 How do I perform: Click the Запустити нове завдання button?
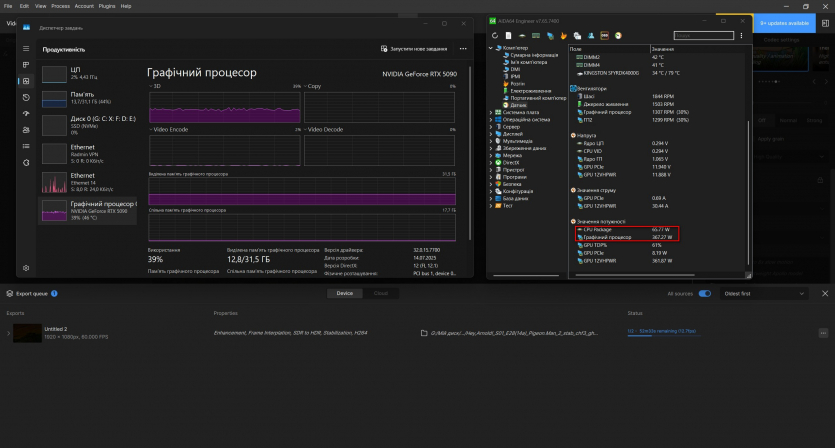click(x=416, y=48)
